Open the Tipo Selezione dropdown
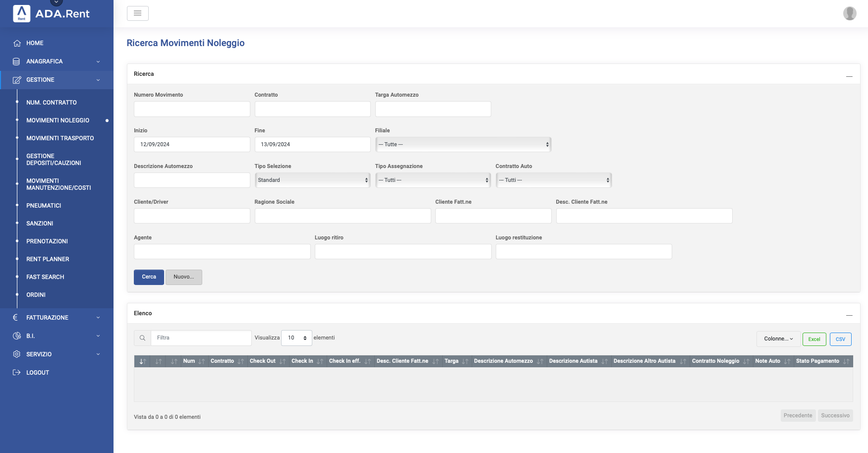This screenshot has width=868, height=453. (x=312, y=180)
